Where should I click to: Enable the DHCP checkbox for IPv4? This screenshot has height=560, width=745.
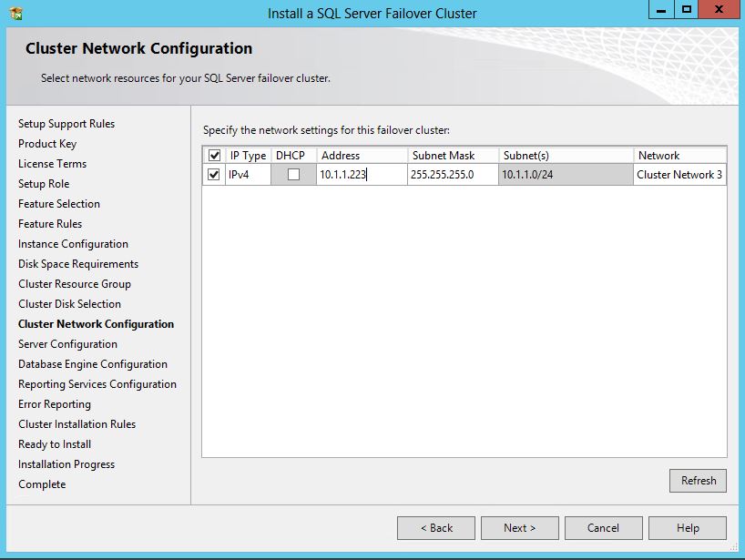pyautogui.click(x=293, y=174)
